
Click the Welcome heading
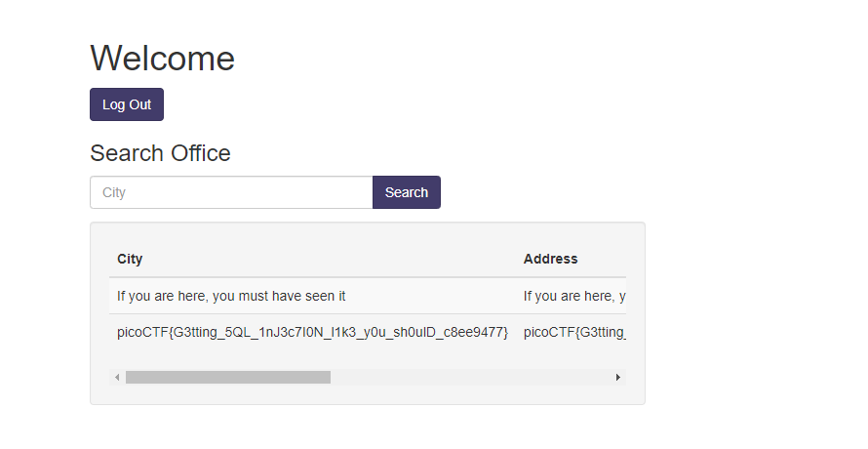point(162,59)
